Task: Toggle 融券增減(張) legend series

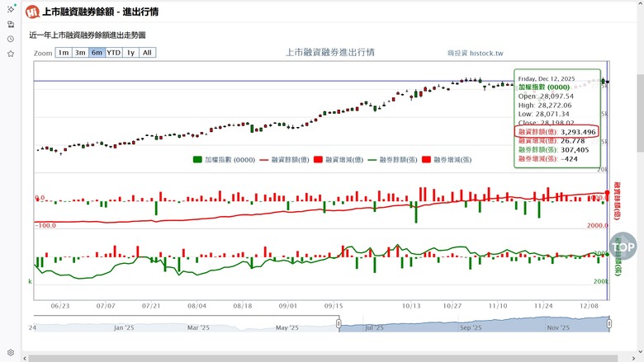Action: [447, 159]
